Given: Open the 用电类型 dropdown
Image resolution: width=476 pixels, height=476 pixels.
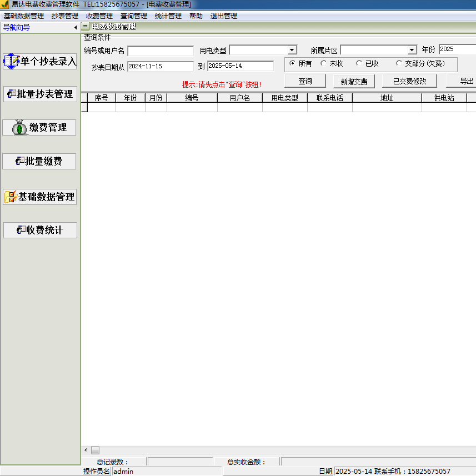Looking at the screenshot, I should coord(292,50).
